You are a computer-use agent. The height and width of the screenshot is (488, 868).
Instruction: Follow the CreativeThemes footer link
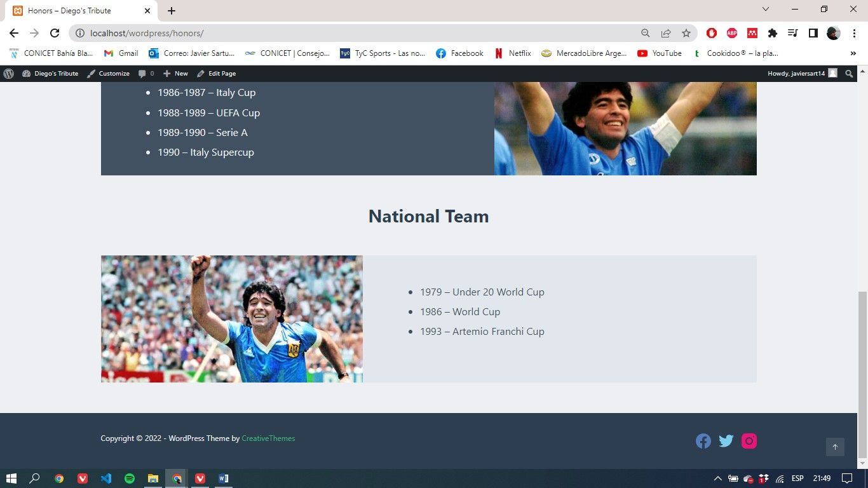click(268, 438)
